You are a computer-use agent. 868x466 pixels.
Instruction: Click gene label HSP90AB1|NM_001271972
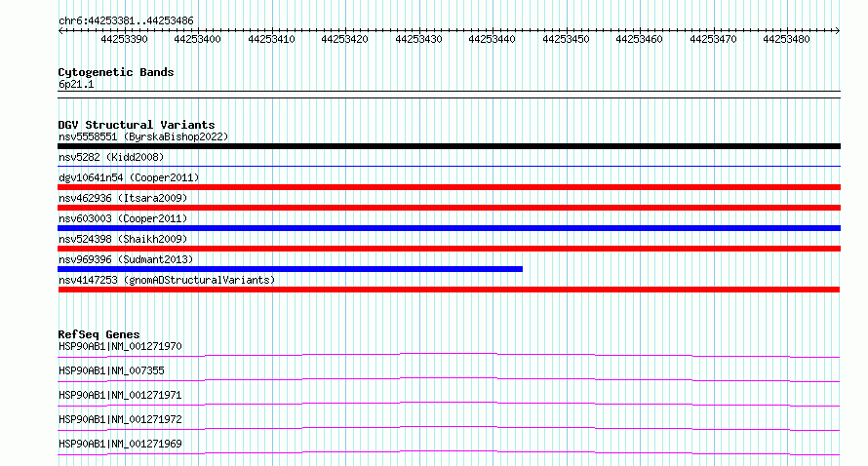[120, 419]
